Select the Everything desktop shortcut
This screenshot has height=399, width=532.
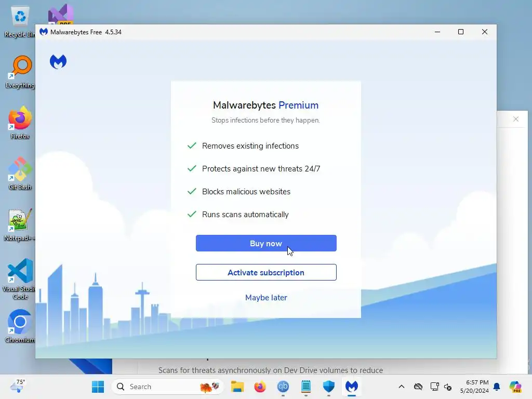(20, 72)
